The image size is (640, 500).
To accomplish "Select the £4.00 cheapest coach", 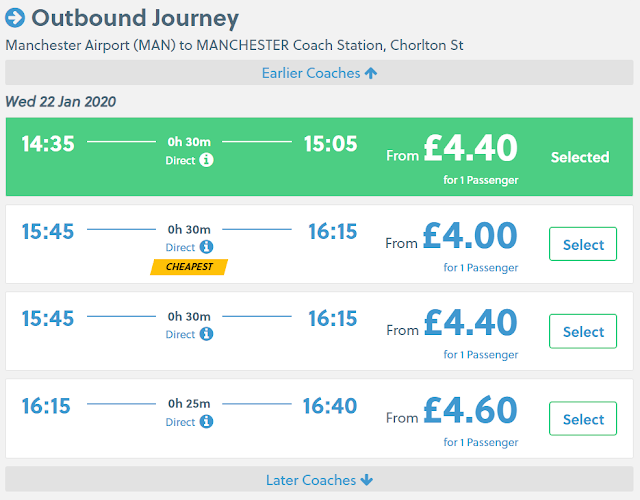I will pyautogui.click(x=583, y=244).
